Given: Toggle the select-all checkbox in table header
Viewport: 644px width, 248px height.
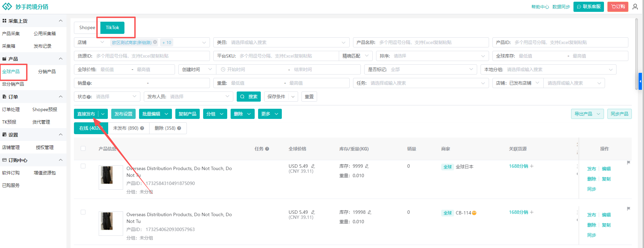Looking at the screenshot, I should pos(83,148).
